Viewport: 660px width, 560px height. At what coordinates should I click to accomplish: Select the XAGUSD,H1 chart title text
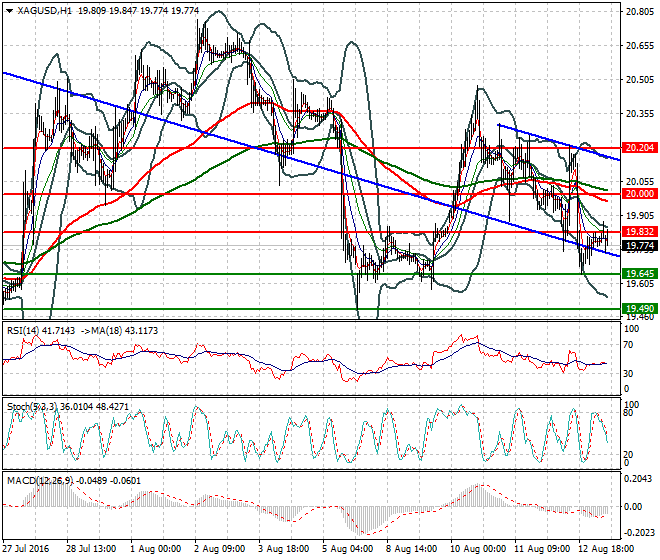tap(45, 11)
